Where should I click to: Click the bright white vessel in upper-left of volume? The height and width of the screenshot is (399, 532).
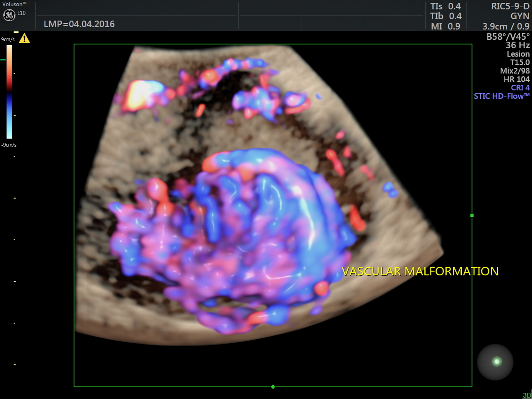[140, 93]
